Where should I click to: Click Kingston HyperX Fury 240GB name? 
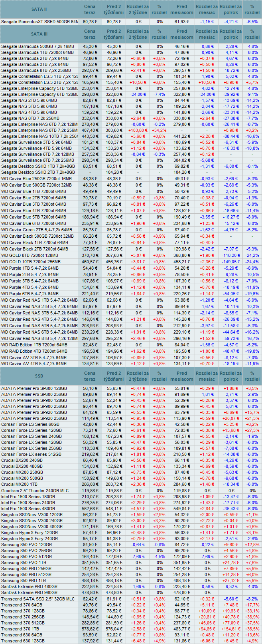pyautogui.click(x=29, y=539)
